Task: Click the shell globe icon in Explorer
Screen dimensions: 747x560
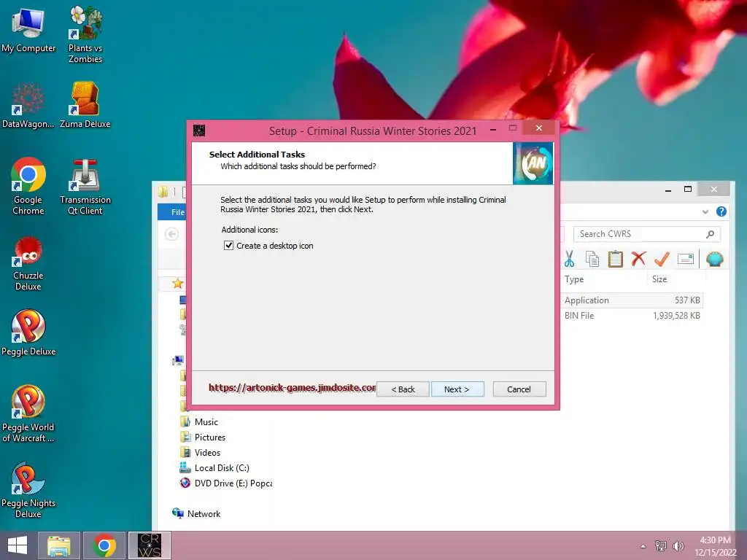Action: (715, 259)
